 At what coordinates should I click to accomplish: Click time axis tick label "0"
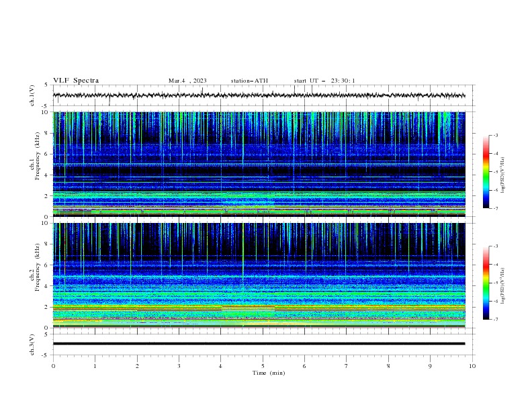53,366
